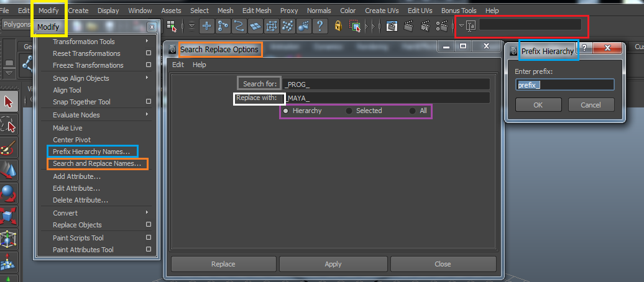
Task: Click the highlight selection mode icon
Action: pyautogui.click(x=354, y=26)
